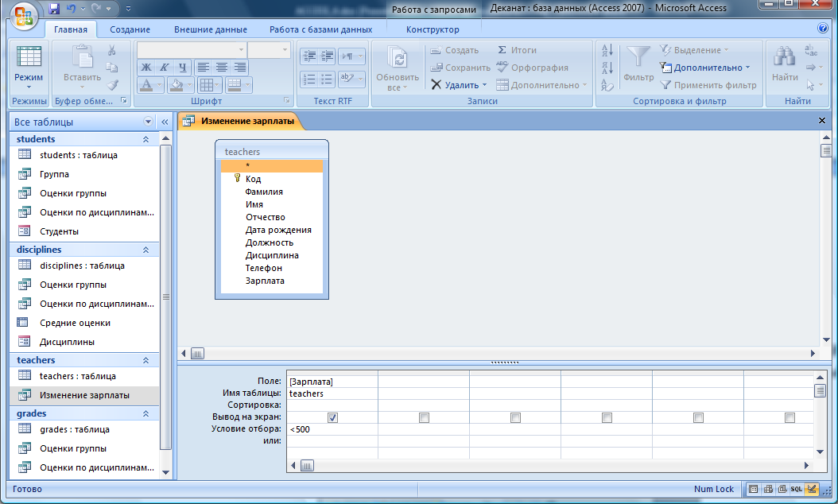Open the teachers : таблица item
Image resolution: width=838 pixels, height=504 pixels.
[78, 376]
